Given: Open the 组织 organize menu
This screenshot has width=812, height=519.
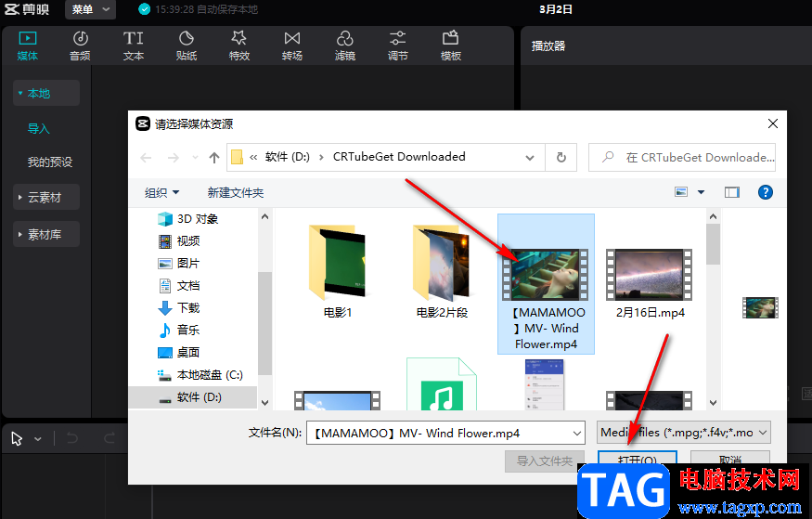Looking at the screenshot, I should tap(162, 193).
